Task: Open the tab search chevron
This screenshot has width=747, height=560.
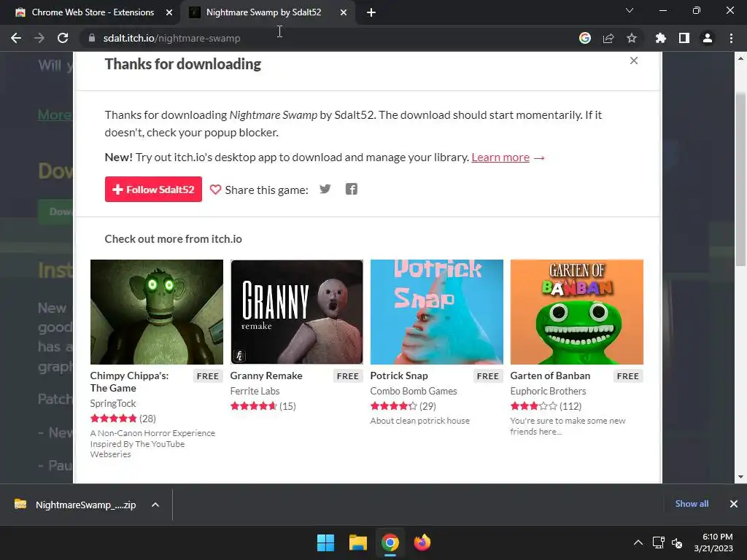Action: [x=630, y=10]
